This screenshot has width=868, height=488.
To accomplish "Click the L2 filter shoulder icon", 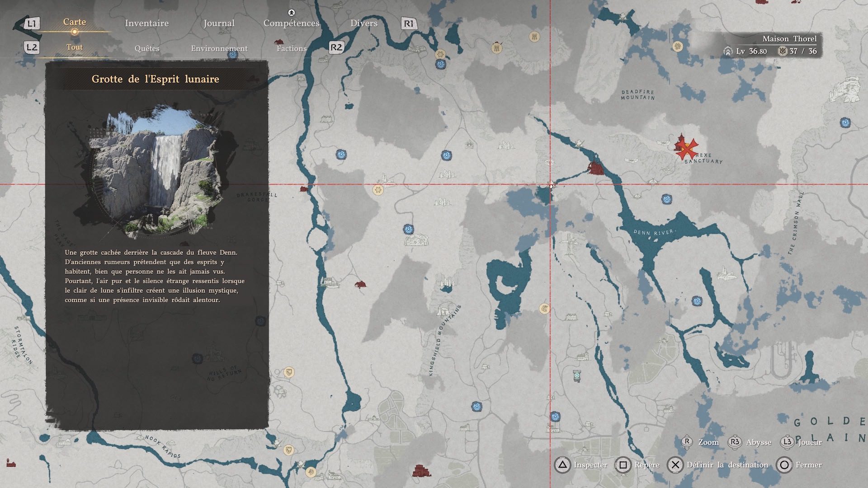I will click(31, 47).
